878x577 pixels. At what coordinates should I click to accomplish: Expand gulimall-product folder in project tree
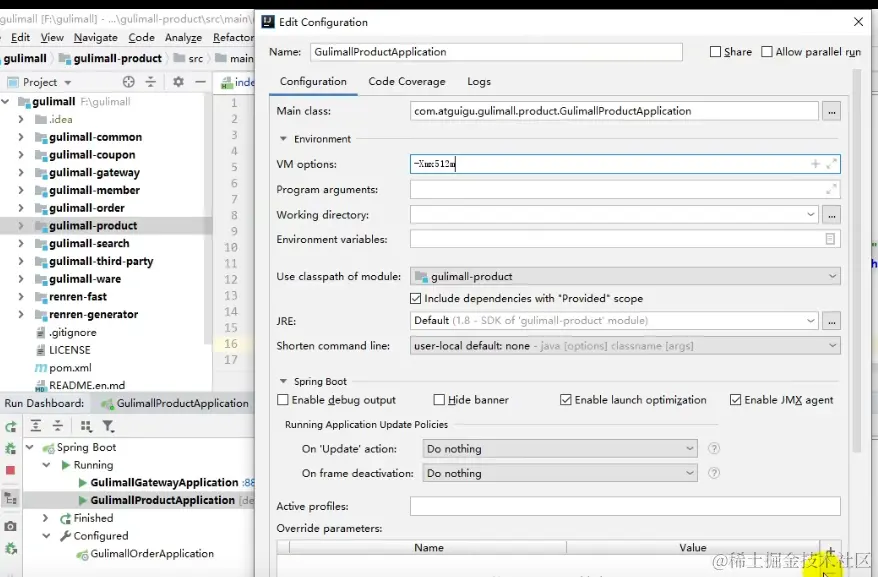tap(21, 226)
